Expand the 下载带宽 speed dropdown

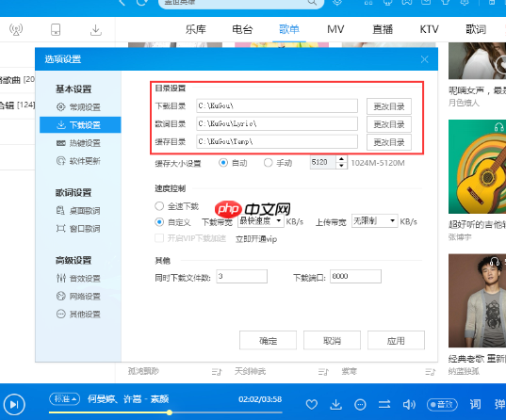coord(261,221)
